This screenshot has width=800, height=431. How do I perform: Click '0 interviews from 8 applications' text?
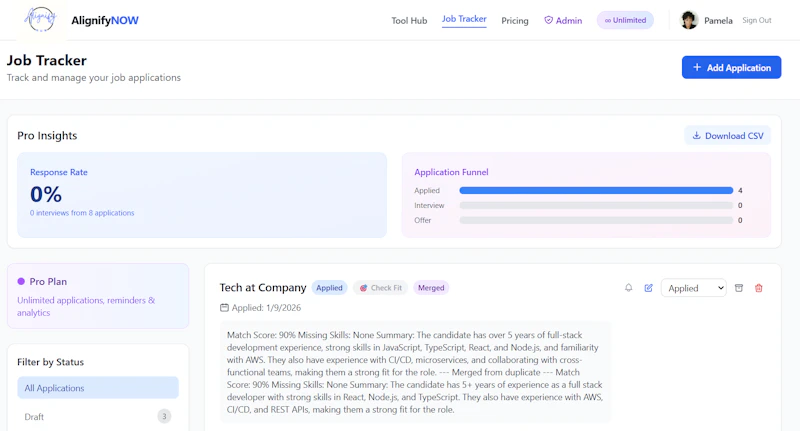82,213
